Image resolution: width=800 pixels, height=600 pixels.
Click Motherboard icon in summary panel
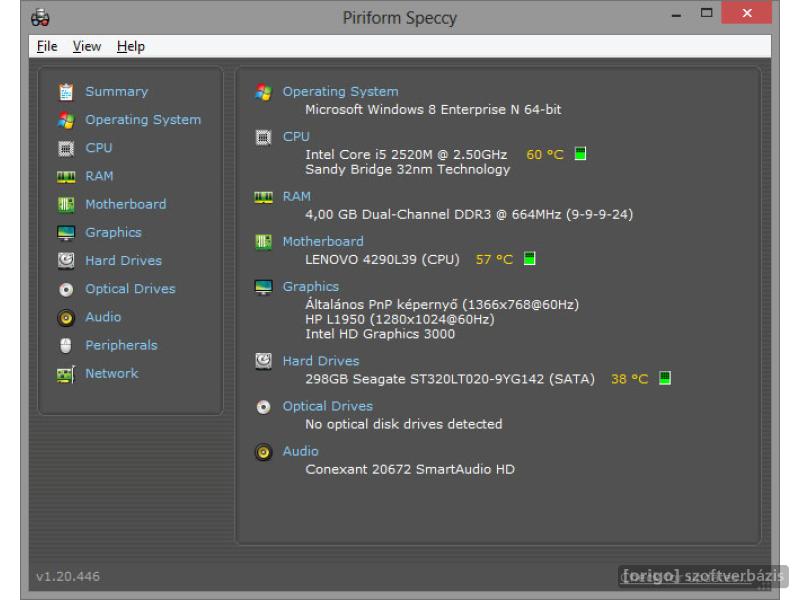pos(263,242)
